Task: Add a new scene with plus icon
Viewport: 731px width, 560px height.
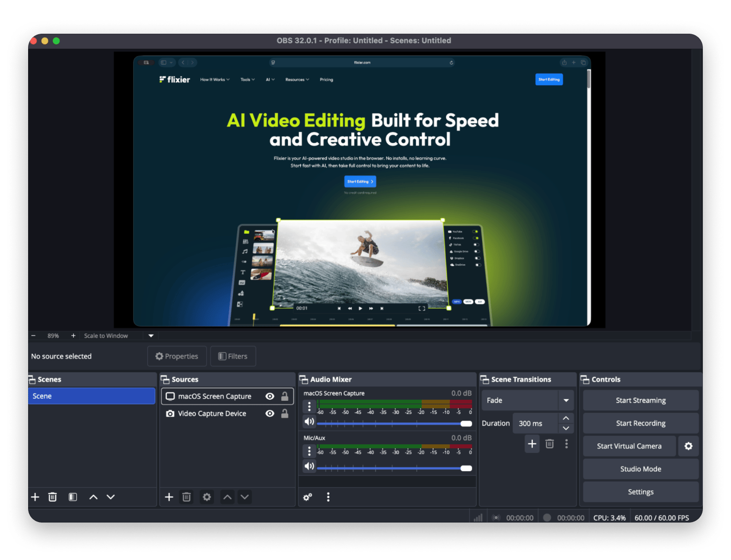Action: coord(35,497)
